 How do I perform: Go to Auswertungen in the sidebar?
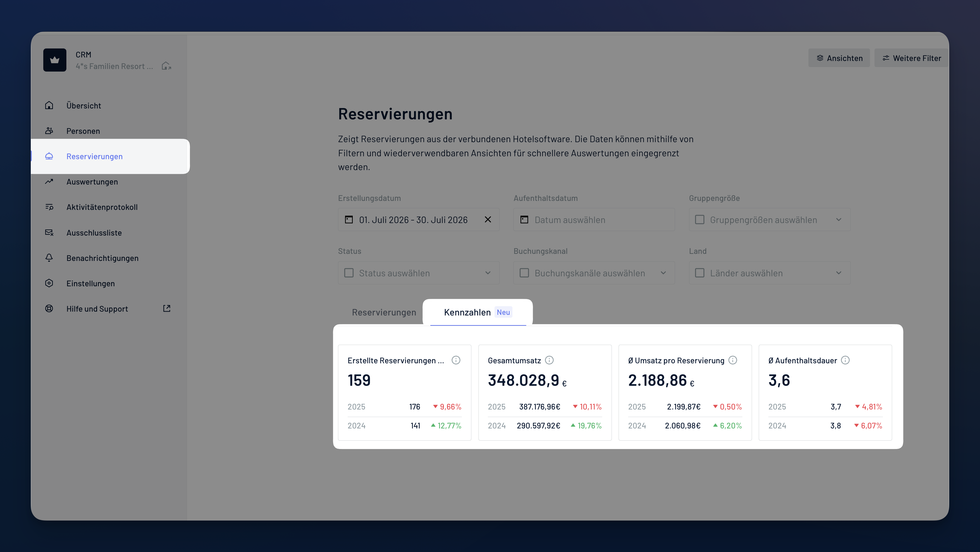point(92,182)
